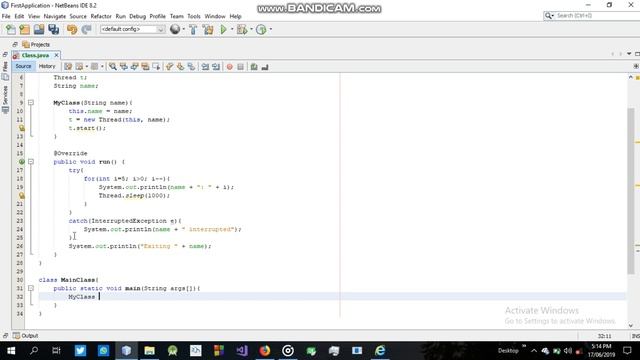640x360 pixels.
Task: Click the hint bulb on line 20
Action: click(22, 196)
